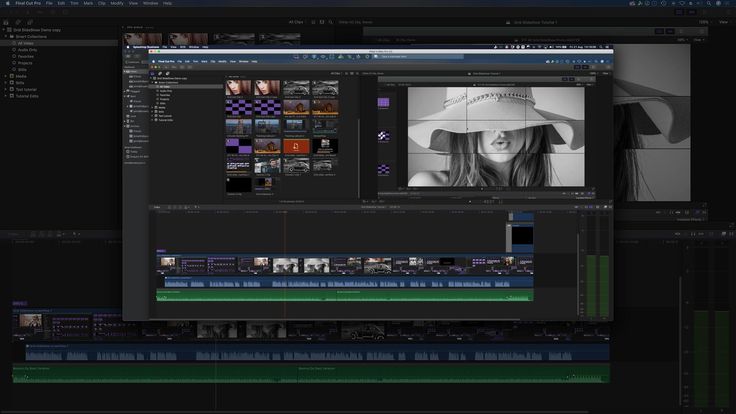Select first purple checkerboard thumbnail in inner browser
The image size is (736, 414).
click(238, 107)
